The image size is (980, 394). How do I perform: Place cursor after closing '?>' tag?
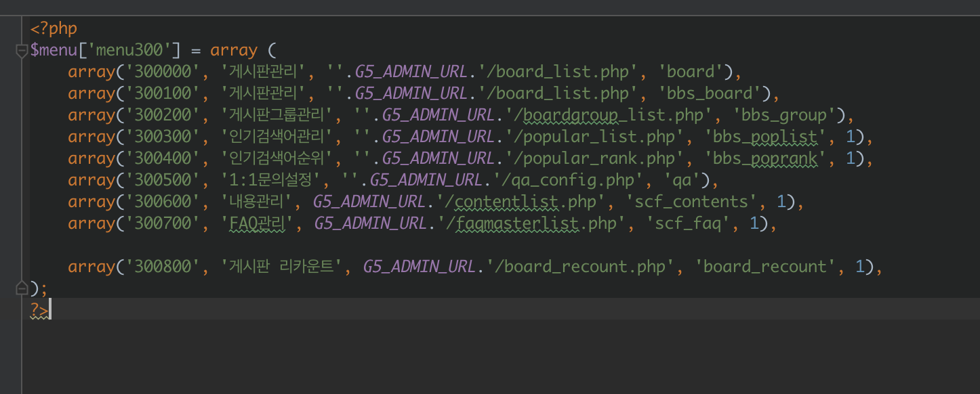[x=51, y=310]
